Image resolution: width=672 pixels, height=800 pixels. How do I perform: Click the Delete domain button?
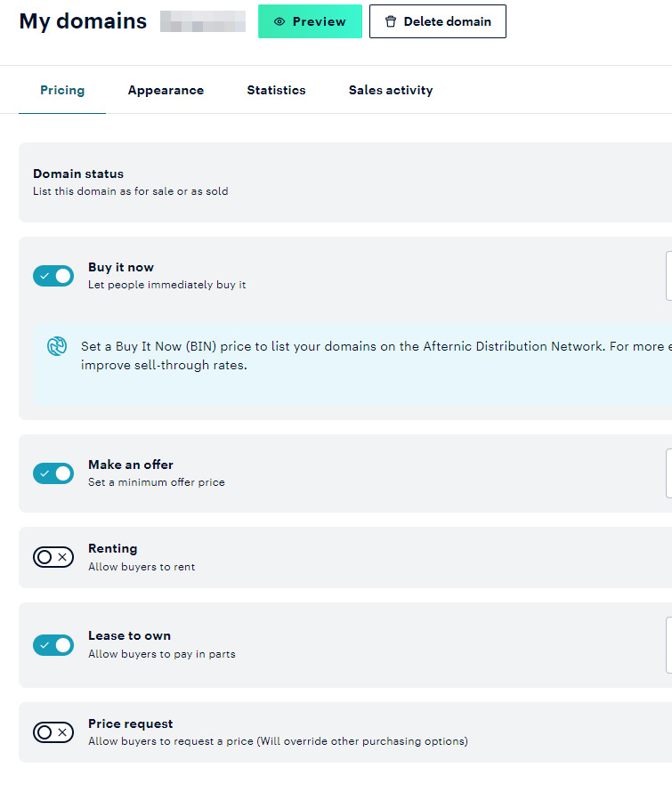tap(438, 21)
